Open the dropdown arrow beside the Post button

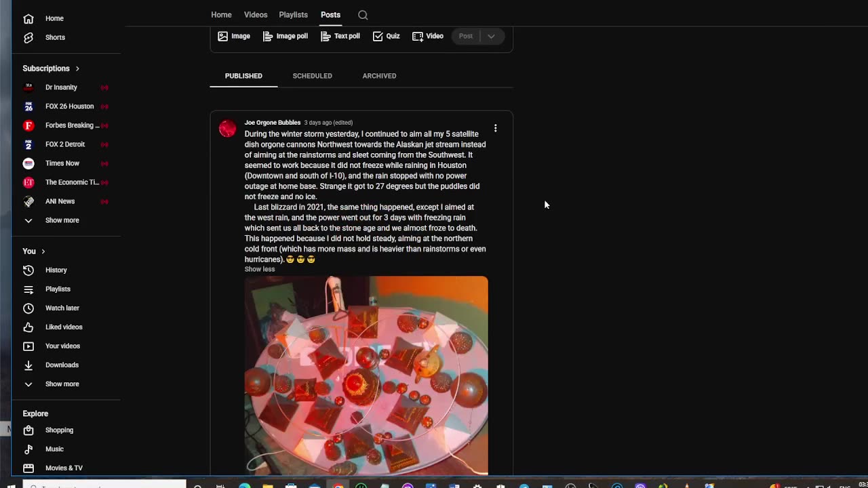491,36
